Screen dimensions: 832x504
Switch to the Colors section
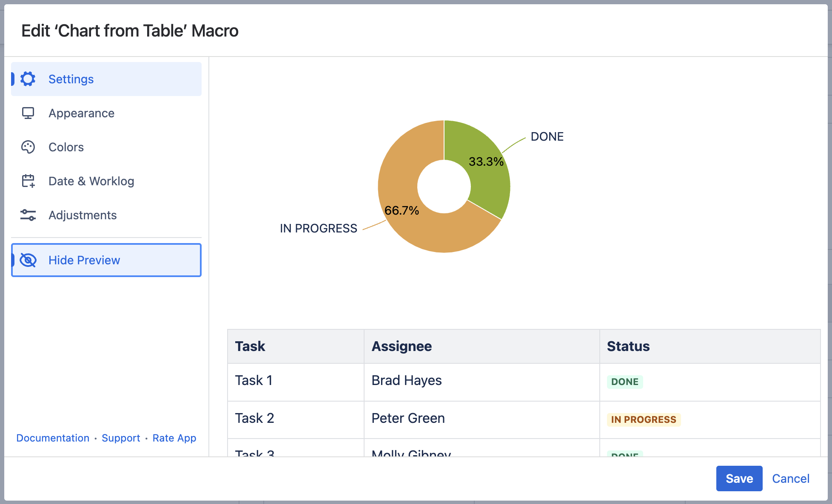coord(66,147)
